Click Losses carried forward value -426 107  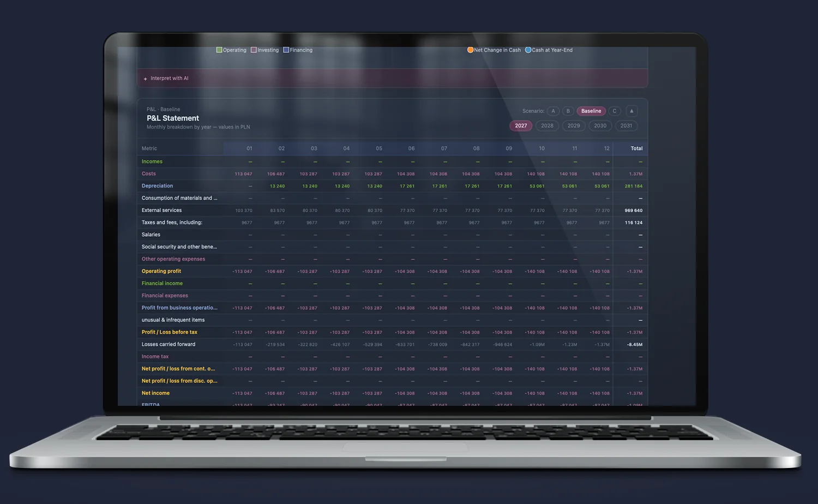(x=340, y=345)
